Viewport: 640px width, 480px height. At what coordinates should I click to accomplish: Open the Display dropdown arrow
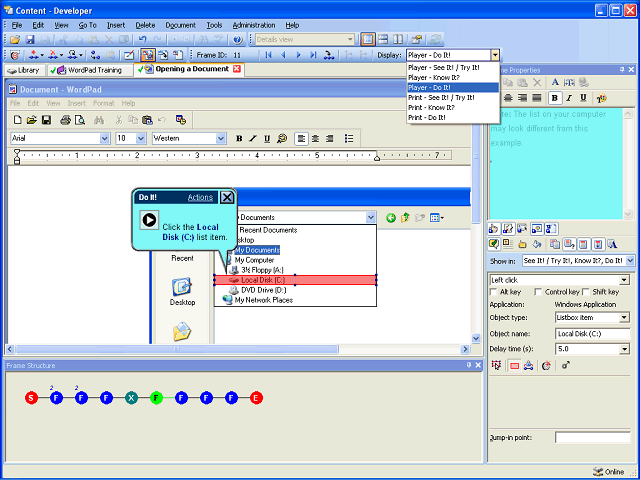point(495,55)
